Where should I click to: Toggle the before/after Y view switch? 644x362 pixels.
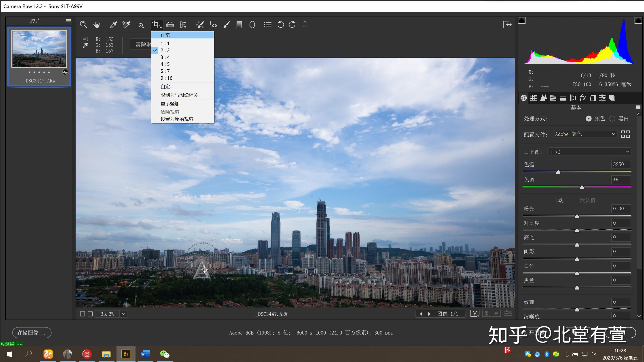pos(475,313)
